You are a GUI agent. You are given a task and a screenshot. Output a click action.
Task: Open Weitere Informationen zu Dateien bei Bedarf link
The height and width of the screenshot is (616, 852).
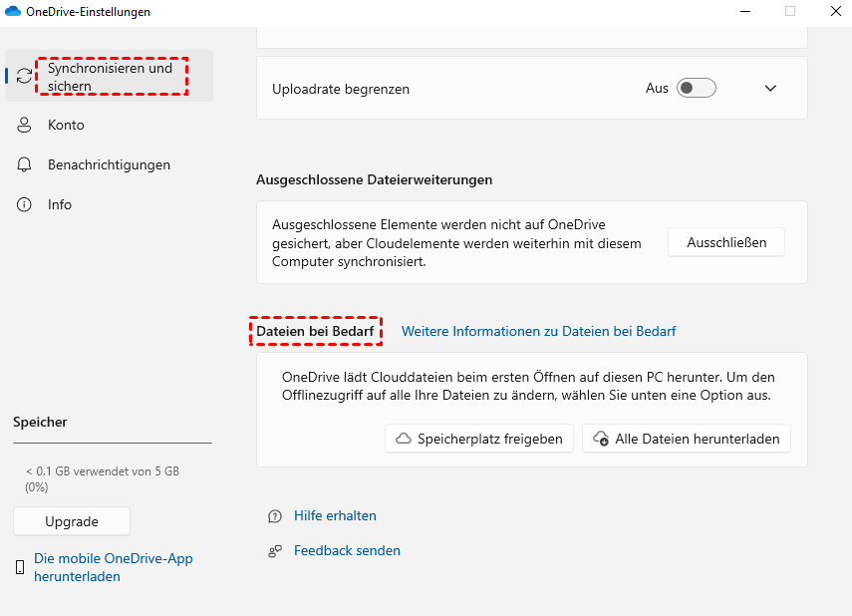539,331
